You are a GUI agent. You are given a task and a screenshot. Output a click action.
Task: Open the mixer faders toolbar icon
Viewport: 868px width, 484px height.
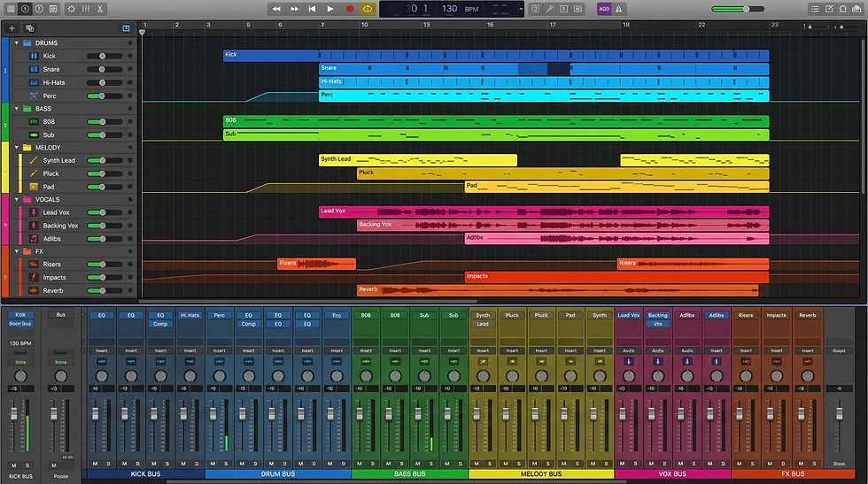tap(86, 9)
